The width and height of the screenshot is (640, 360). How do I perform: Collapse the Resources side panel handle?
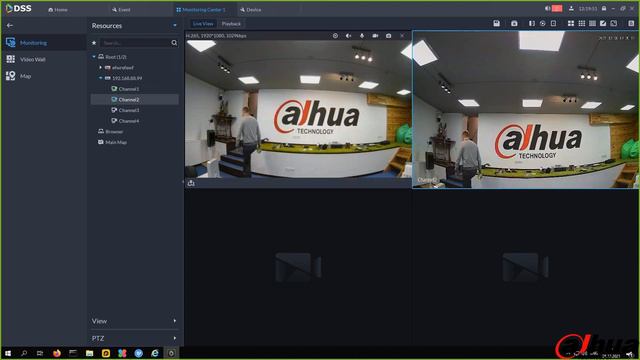(183, 182)
